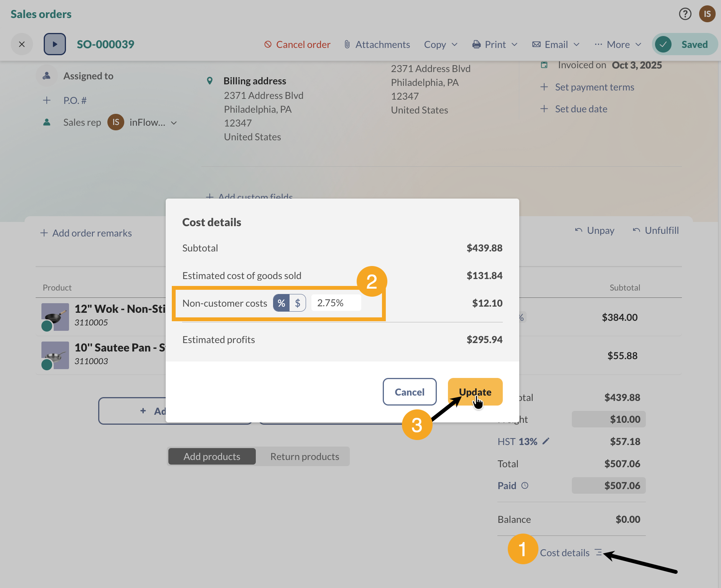The height and width of the screenshot is (588, 721).
Task: Click the envelope icon next to Email
Action: [x=536, y=44]
